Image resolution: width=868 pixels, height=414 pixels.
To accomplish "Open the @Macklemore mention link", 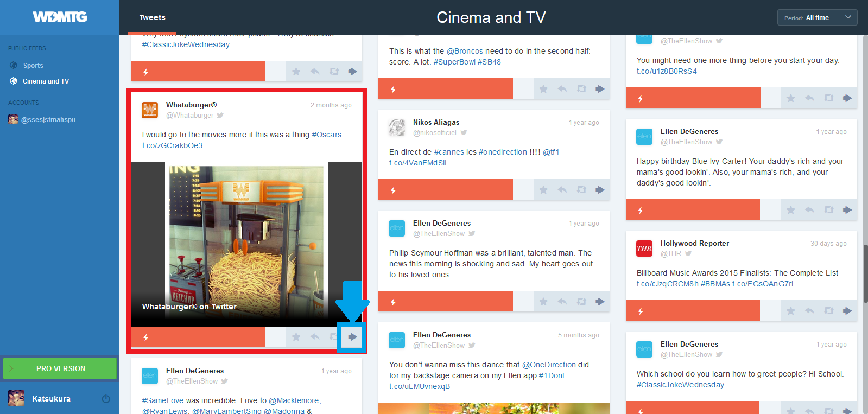I will pos(295,400).
